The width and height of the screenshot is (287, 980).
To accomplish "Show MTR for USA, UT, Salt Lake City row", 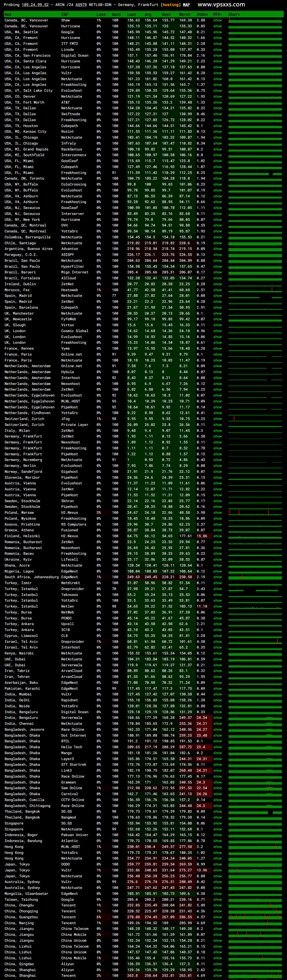I will [x=217, y=91].
